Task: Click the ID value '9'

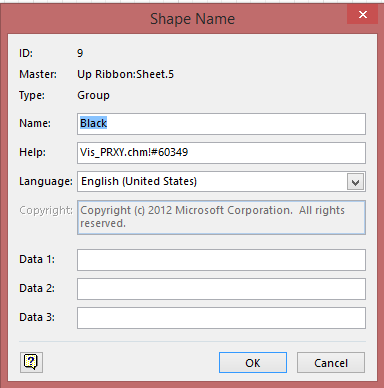Action: pos(80,53)
